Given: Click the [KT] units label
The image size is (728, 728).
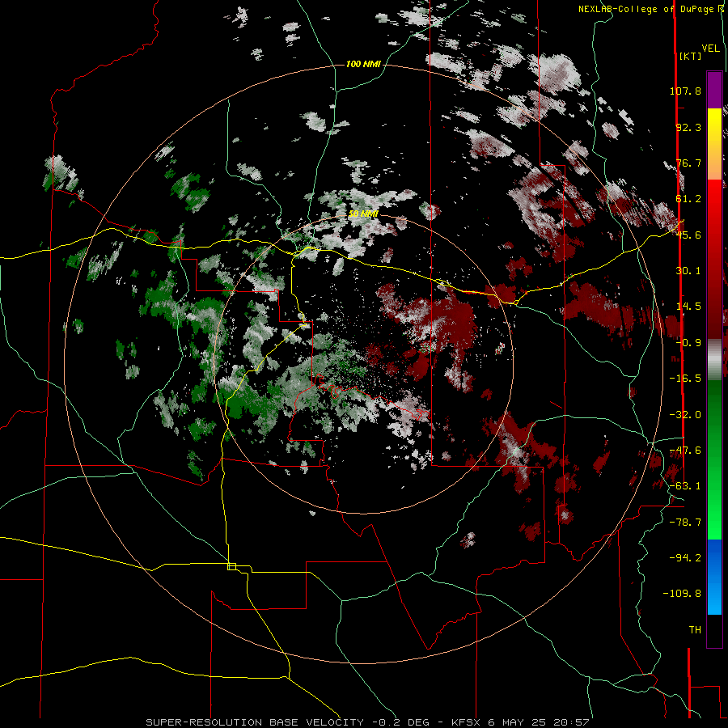Looking at the screenshot, I should coord(690,56).
